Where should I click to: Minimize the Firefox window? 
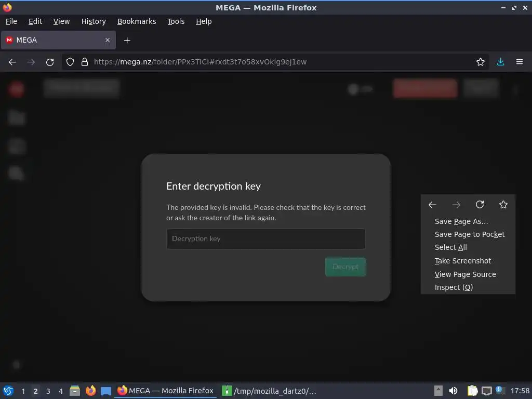(x=503, y=7)
